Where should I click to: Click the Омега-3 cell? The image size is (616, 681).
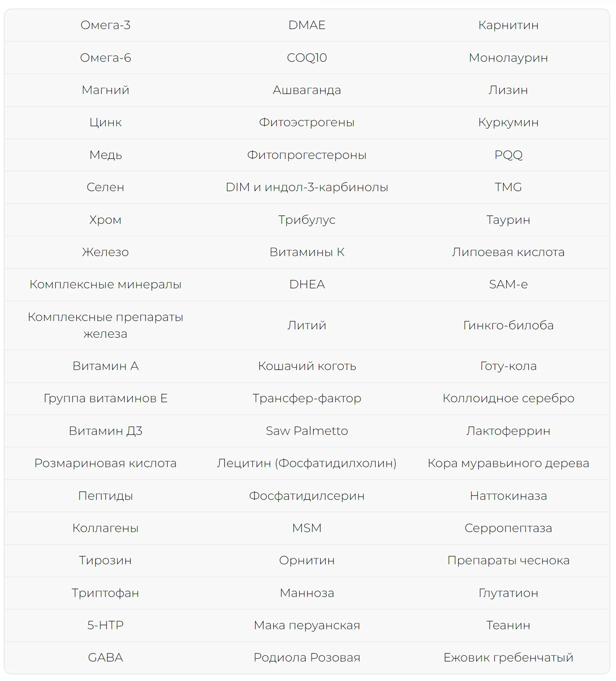[x=105, y=25]
